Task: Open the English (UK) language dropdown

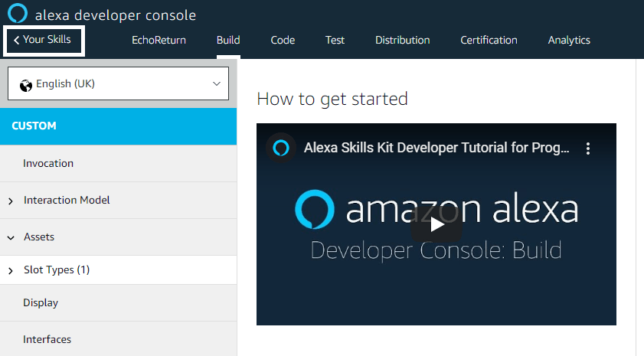Action: 118,83
